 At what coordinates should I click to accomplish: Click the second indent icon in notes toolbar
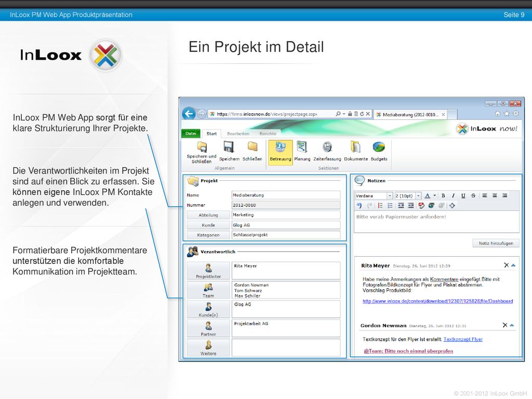[411, 206]
